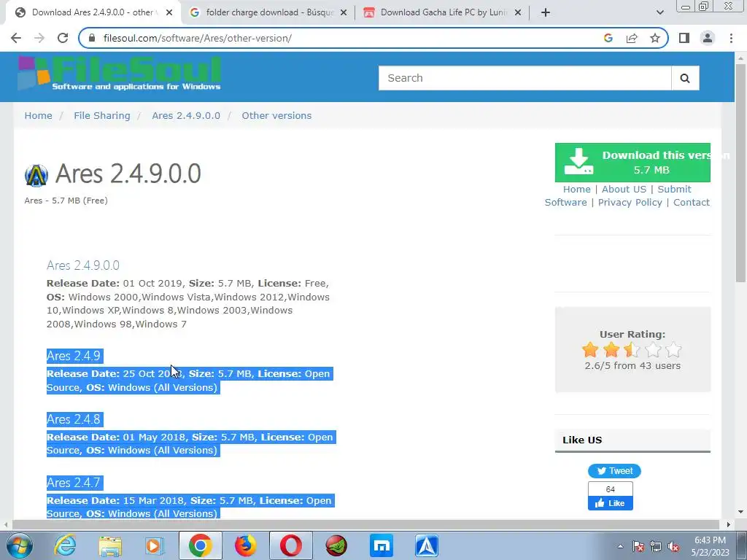Rate five stars in User Rating
Viewport: 747px width, 560px height.
(x=673, y=349)
